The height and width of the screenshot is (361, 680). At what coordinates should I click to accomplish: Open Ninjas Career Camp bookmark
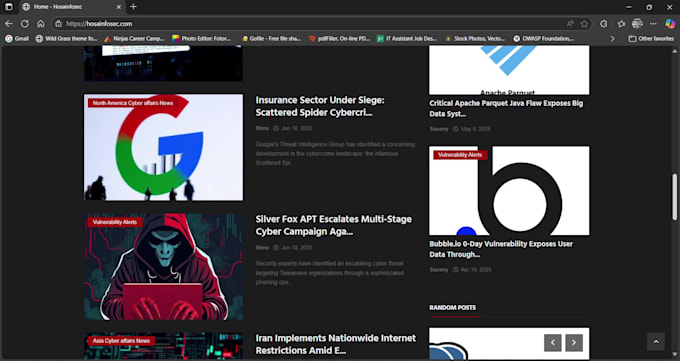pos(134,39)
